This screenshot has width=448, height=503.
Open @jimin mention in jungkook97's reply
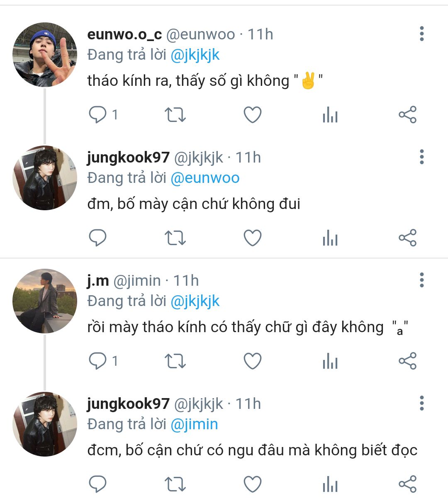point(194,424)
